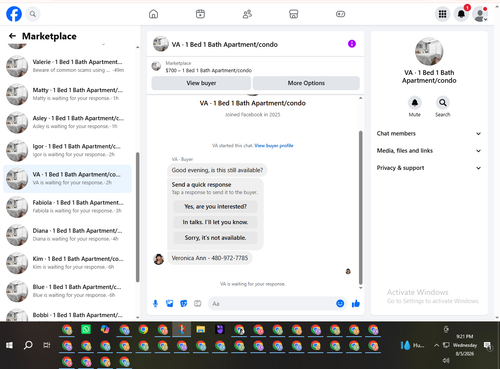Viewport: 500px width, 369px height.
Task: Send a thumbs-up like
Action: tap(356, 303)
